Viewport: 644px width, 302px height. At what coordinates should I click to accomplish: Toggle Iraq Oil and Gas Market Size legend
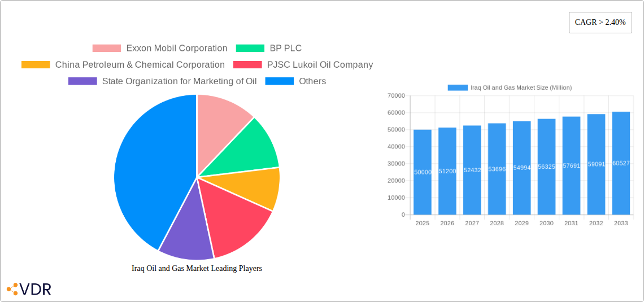point(521,87)
